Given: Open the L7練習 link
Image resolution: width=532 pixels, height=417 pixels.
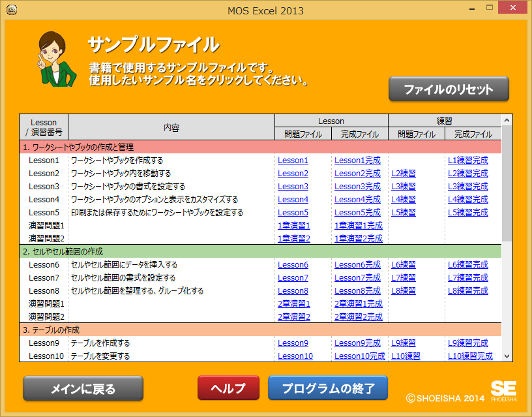Looking at the screenshot, I should (x=404, y=278).
